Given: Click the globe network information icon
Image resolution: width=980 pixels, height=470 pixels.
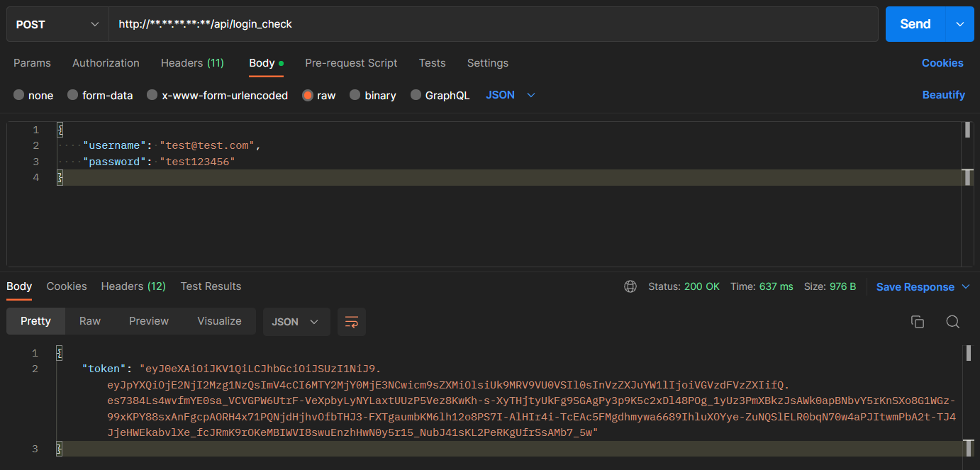Looking at the screenshot, I should (630, 286).
